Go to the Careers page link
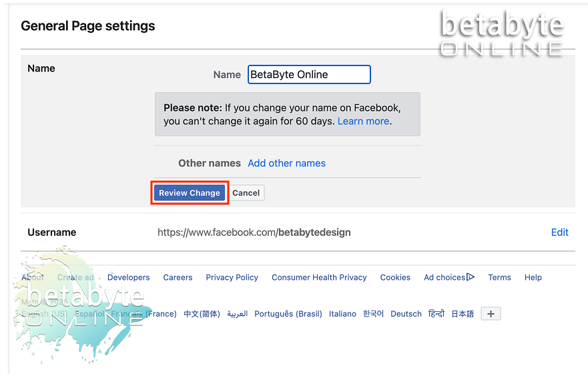This screenshot has height=376, width=588. click(178, 278)
